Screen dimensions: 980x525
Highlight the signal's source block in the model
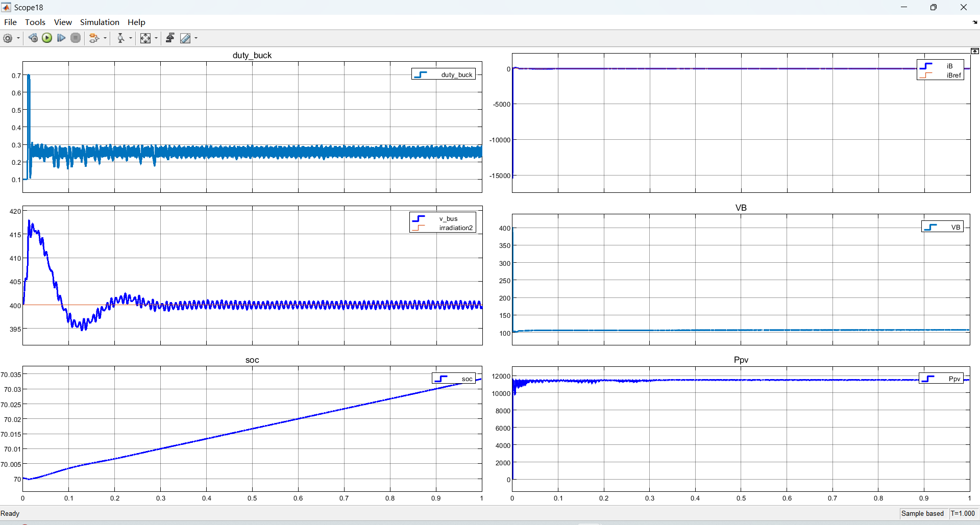[94, 38]
